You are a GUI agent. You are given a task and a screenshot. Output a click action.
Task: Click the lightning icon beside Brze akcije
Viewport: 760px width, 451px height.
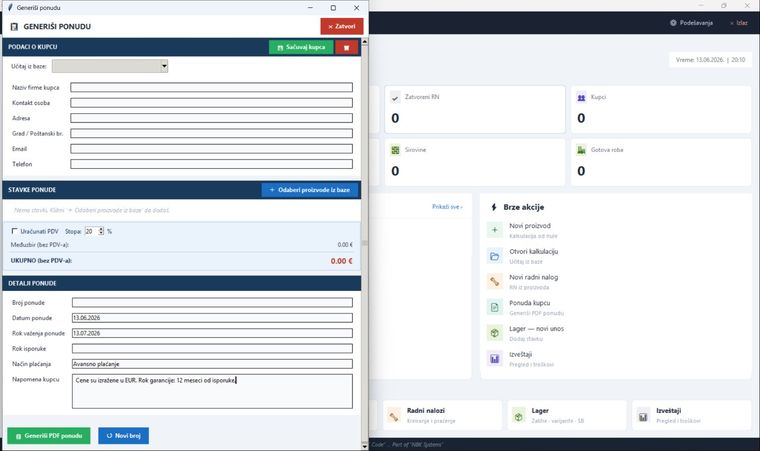(x=494, y=207)
